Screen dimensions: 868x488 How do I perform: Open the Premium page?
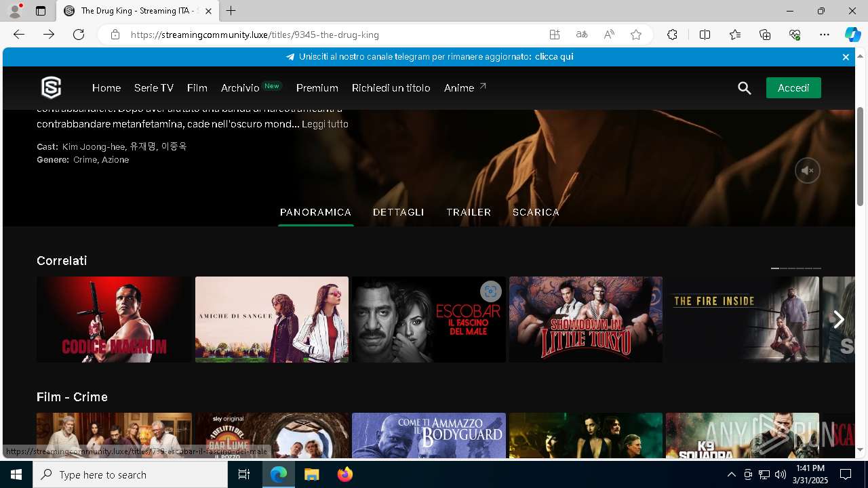pos(317,88)
